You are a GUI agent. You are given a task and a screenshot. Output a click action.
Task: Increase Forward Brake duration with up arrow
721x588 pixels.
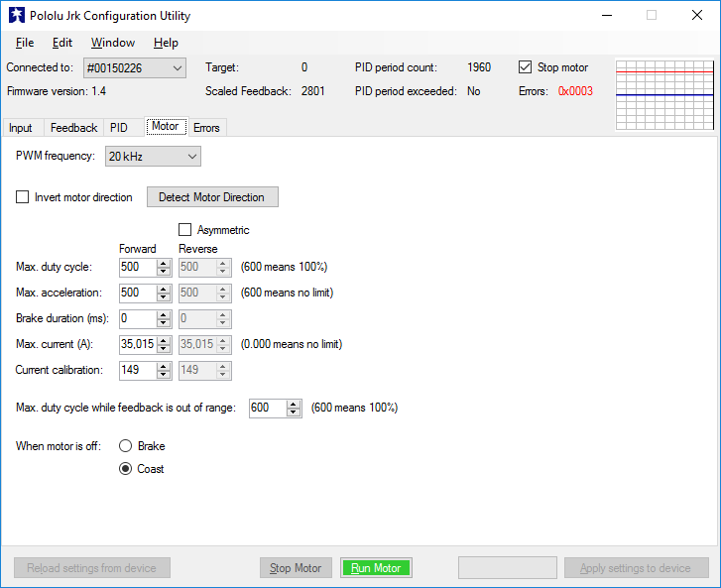pyautogui.click(x=164, y=315)
